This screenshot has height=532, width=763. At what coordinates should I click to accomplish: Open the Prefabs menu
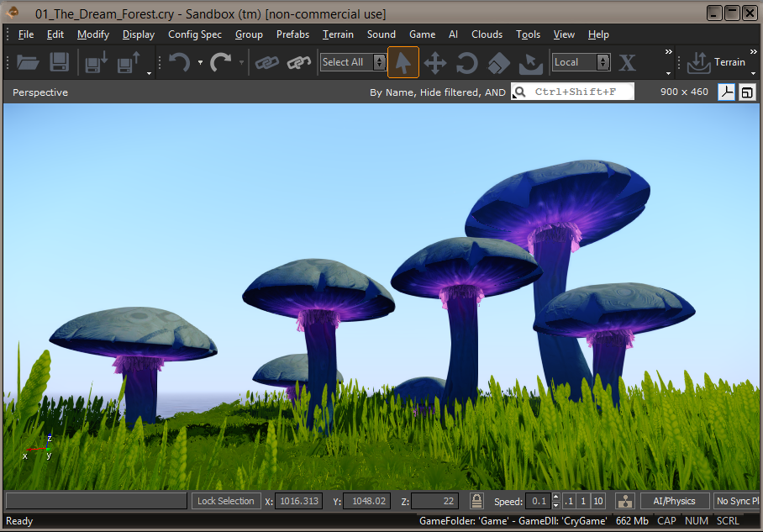click(x=292, y=34)
